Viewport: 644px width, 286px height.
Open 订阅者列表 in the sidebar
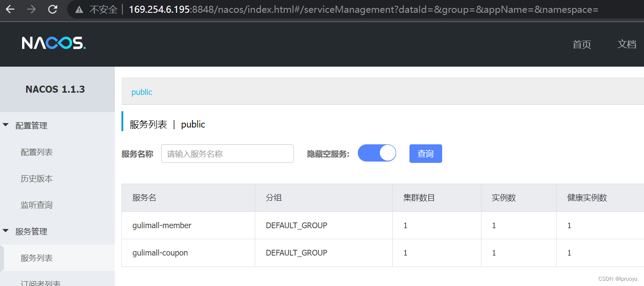(x=41, y=283)
